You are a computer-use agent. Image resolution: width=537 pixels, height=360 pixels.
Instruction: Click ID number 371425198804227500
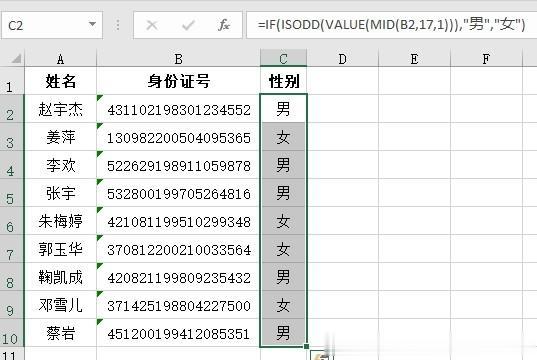[178, 306]
